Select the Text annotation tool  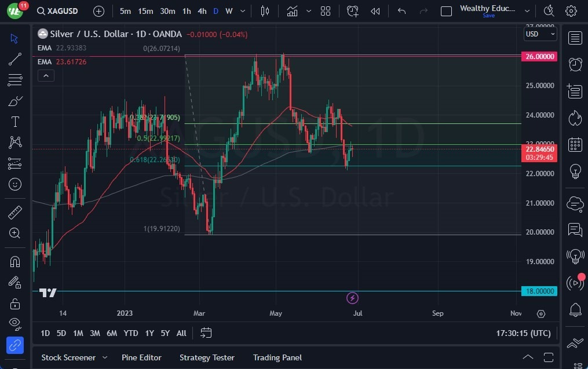click(15, 122)
